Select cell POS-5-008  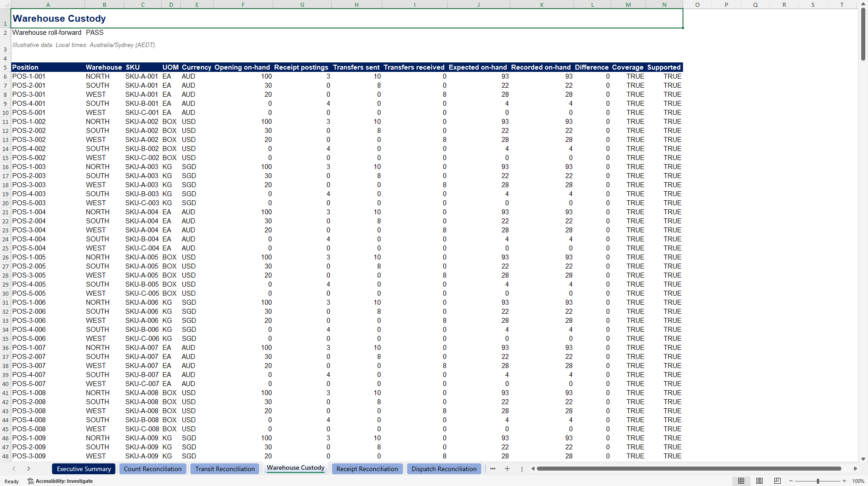(48, 429)
